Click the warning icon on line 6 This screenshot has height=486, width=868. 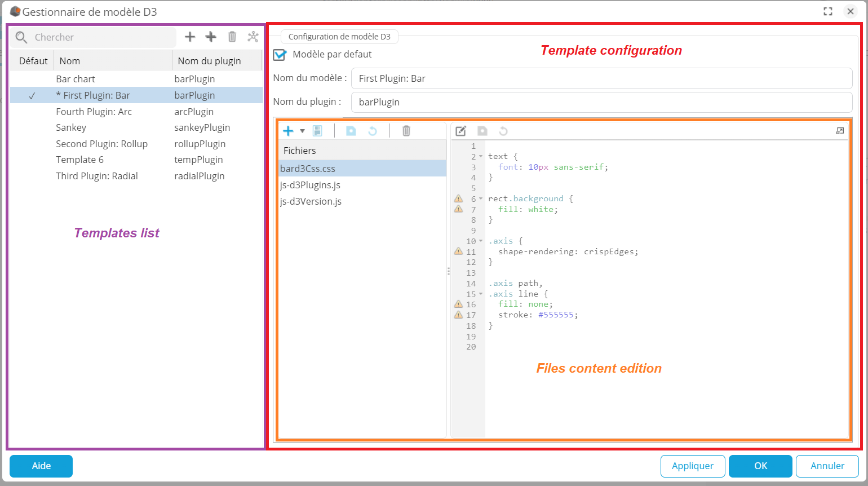[x=458, y=198]
